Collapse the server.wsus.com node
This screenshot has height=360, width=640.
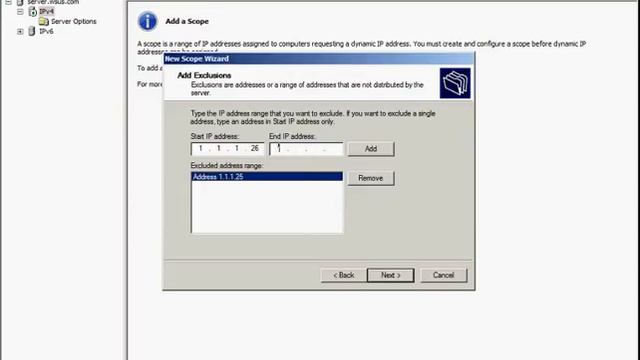click(8, 2)
